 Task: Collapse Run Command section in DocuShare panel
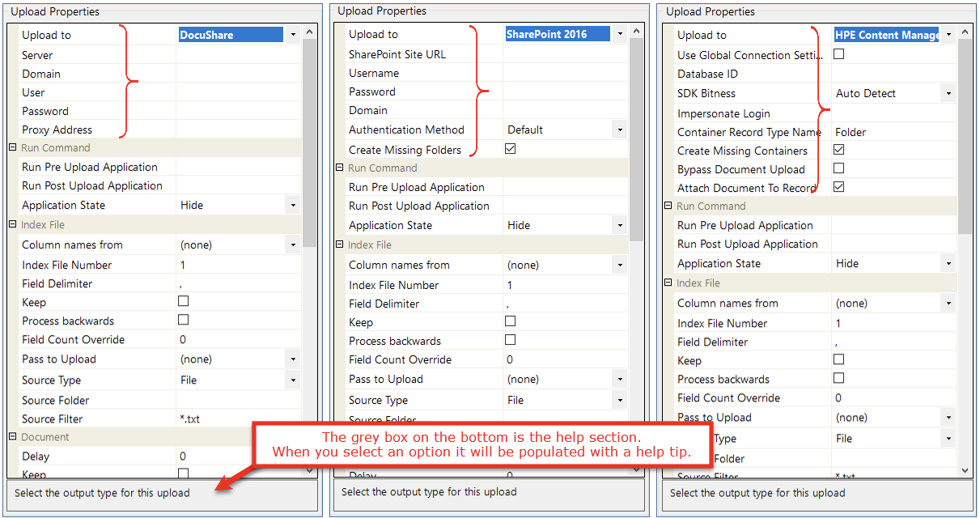13,148
